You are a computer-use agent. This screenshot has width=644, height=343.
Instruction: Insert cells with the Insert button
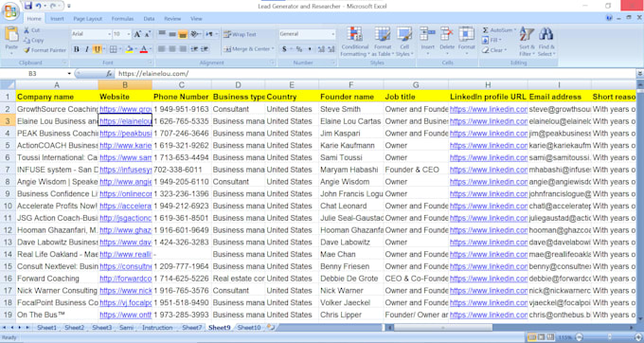(427, 41)
